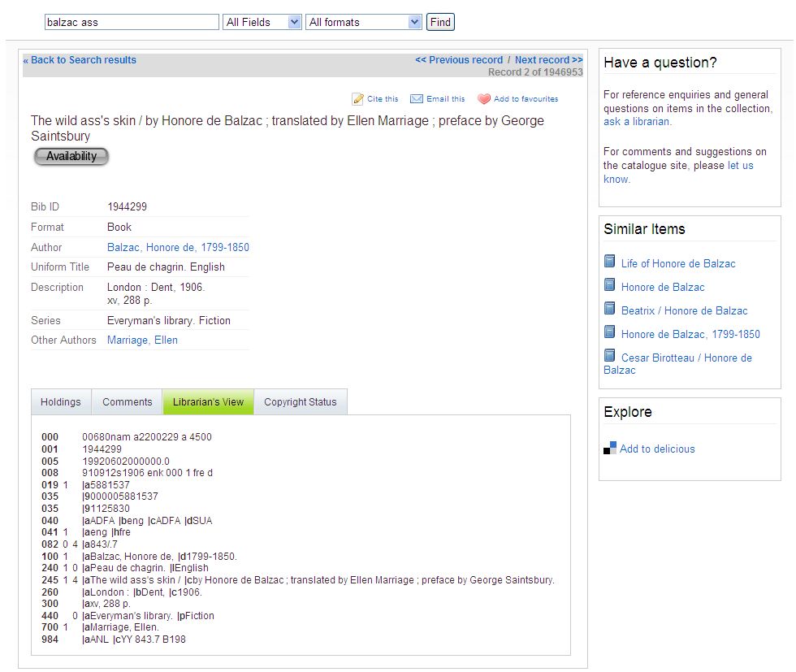Viewport: 796px width, 672px height.
Task: Open the Comments tab
Action: tap(127, 402)
